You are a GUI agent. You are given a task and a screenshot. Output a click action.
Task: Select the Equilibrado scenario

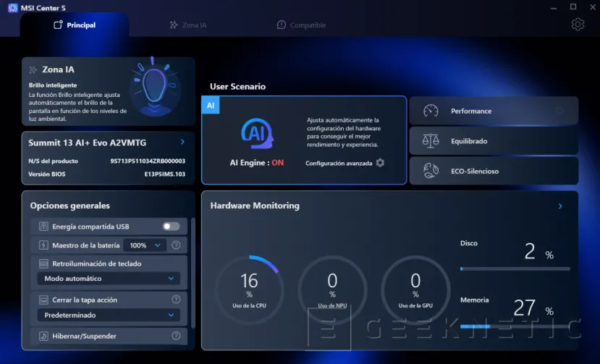[494, 141]
